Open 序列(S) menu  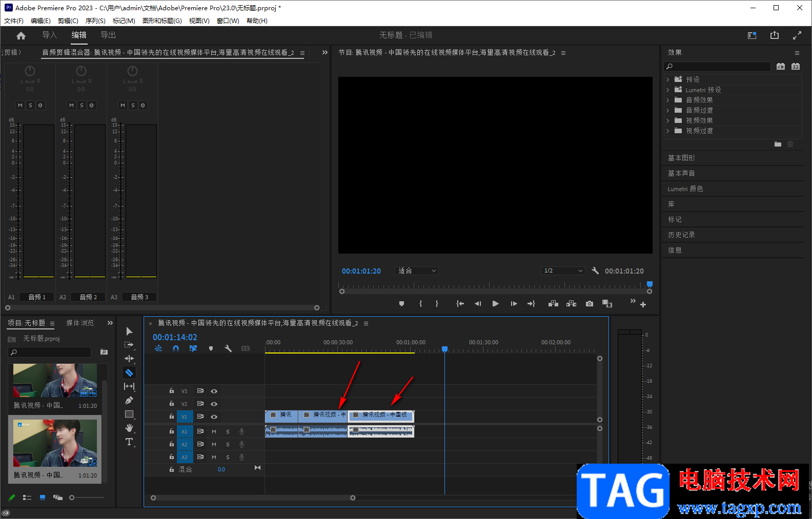click(95, 21)
